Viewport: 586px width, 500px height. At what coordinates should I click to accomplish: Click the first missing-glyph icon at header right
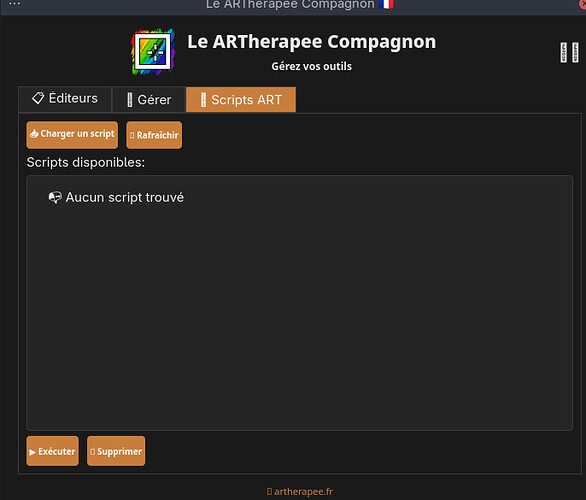[564, 52]
